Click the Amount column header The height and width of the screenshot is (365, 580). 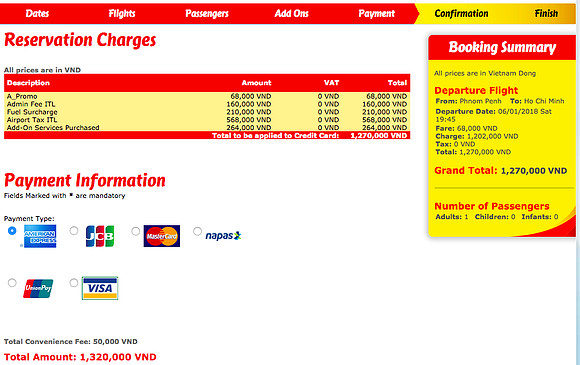[256, 83]
